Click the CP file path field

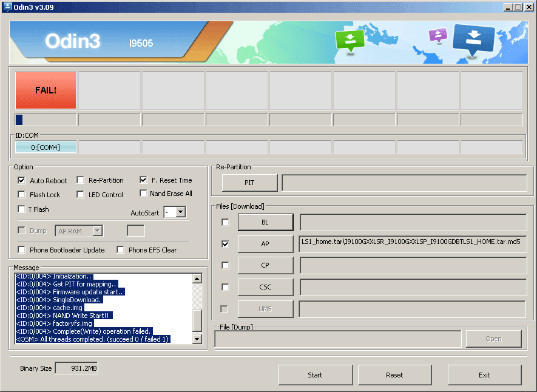[413, 265]
